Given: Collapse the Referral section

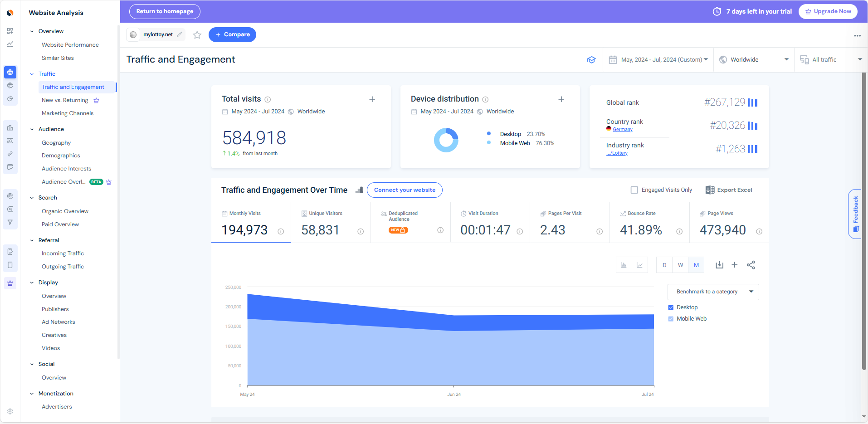Looking at the screenshot, I should point(32,240).
